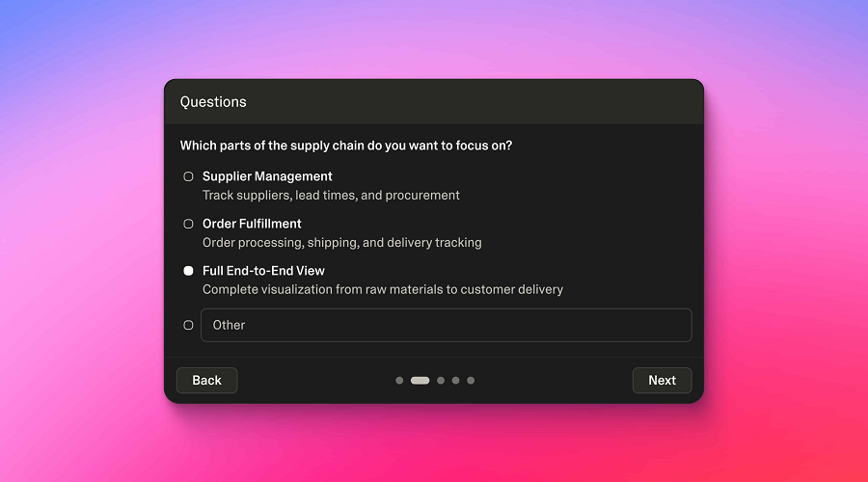Select the Supplier Management radio button
The width and height of the screenshot is (868, 482).
189,176
